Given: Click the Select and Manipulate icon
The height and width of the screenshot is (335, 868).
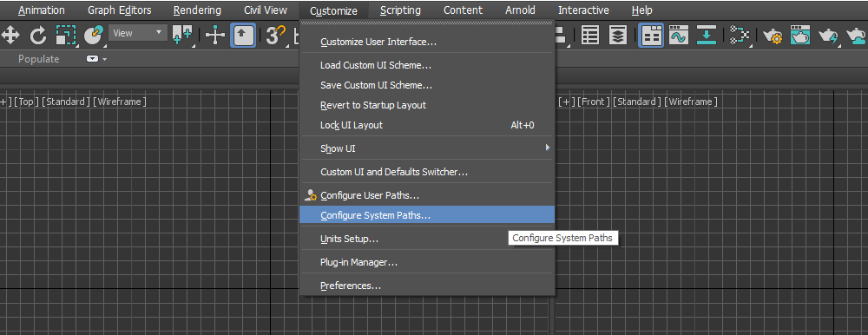Looking at the screenshot, I should pyautogui.click(x=215, y=36).
